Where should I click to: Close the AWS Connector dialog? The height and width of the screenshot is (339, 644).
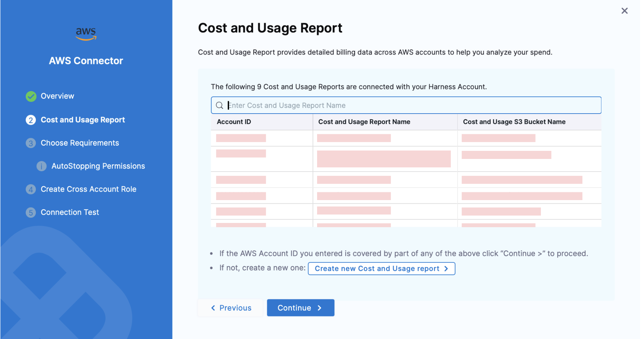[624, 11]
